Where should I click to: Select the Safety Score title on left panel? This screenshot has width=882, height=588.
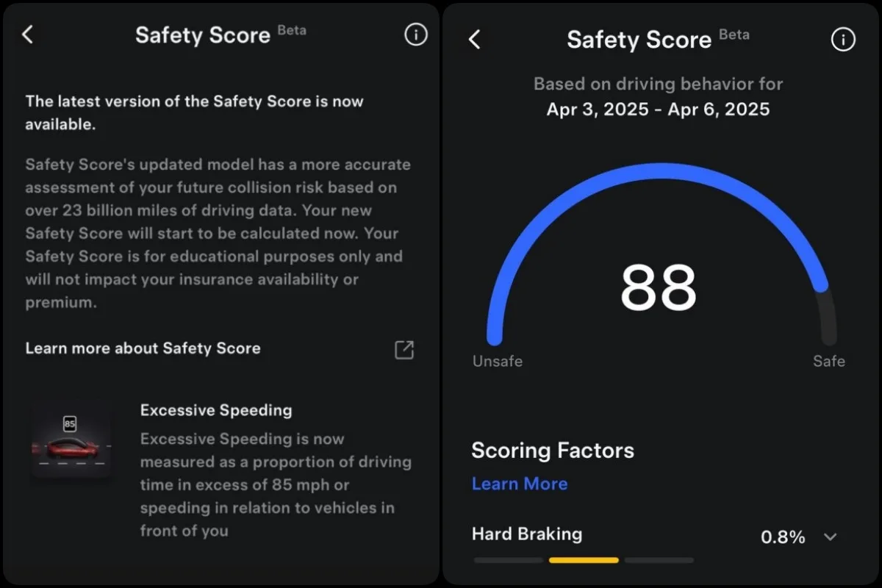click(x=203, y=35)
